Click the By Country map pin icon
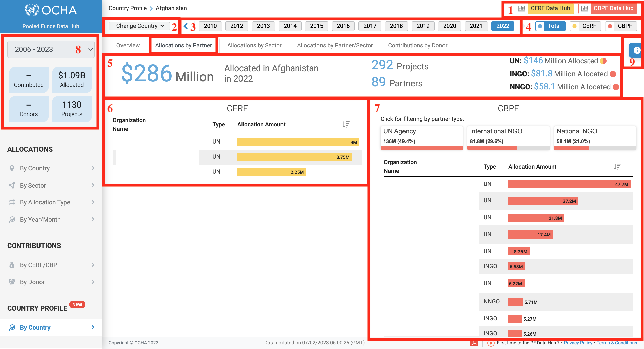 [x=12, y=168]
